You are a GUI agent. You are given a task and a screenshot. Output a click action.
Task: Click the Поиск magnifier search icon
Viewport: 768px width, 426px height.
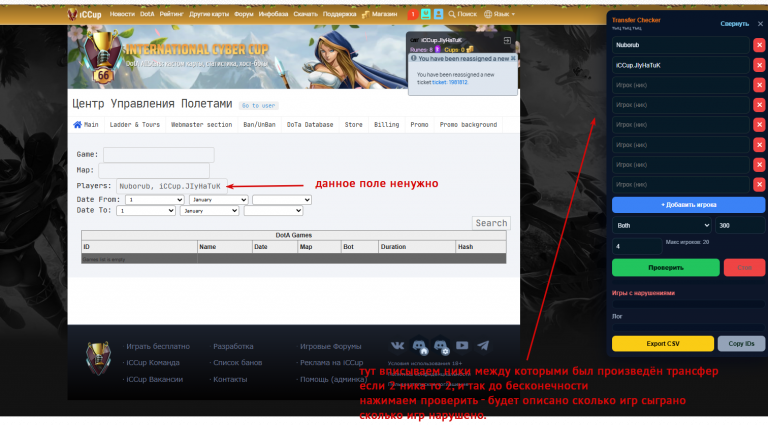point(452,14)
